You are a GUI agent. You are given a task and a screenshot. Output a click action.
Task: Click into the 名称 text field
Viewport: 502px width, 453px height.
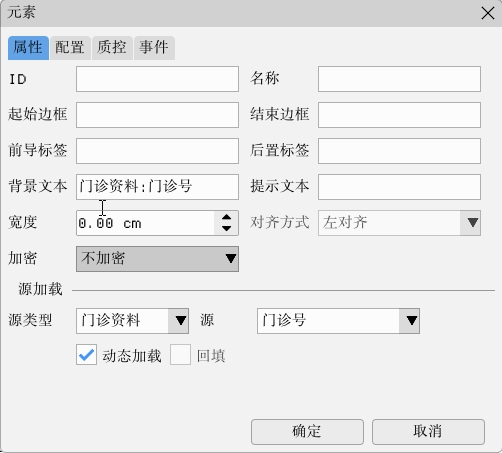399,79
